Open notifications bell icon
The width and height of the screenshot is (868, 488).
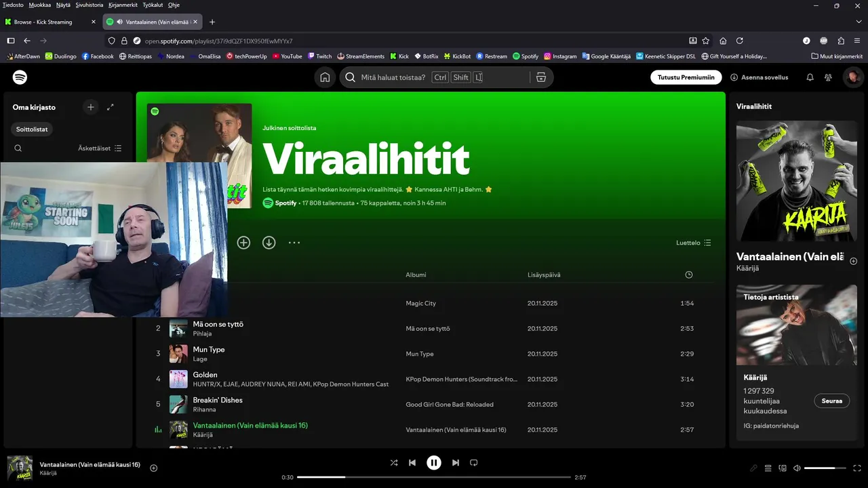810,77
